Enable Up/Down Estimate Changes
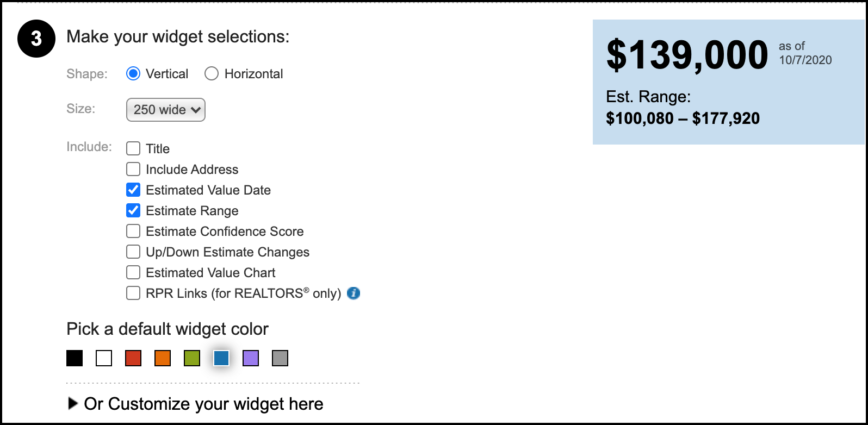868x425 pixels. (133, 252)
